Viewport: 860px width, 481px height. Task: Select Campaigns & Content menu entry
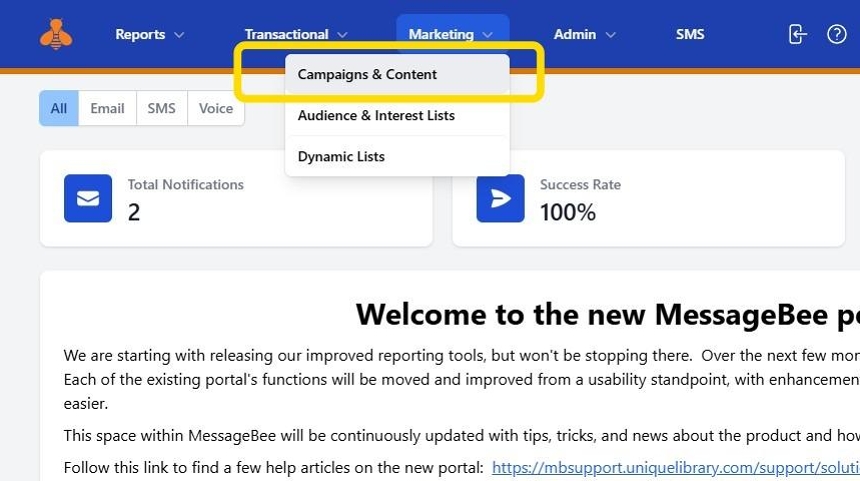(397, 74)
